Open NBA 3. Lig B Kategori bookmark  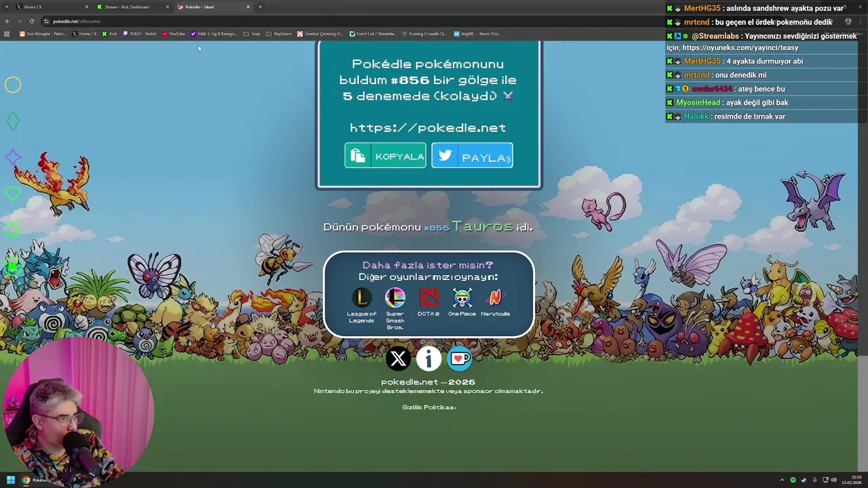[x=214, y=34]
